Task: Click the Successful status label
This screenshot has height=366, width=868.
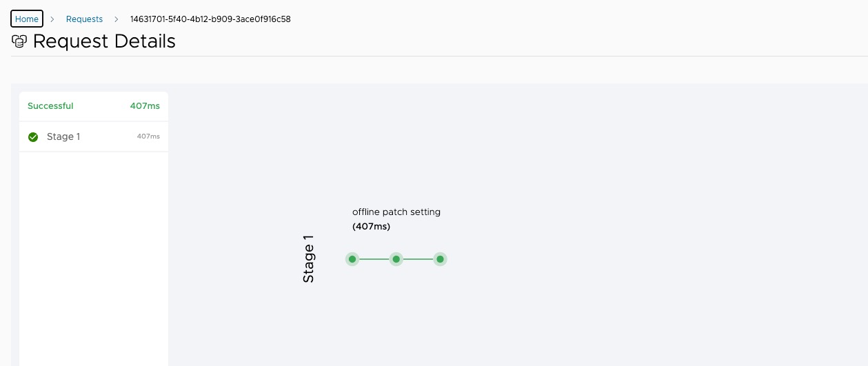Action: (50, 106)
